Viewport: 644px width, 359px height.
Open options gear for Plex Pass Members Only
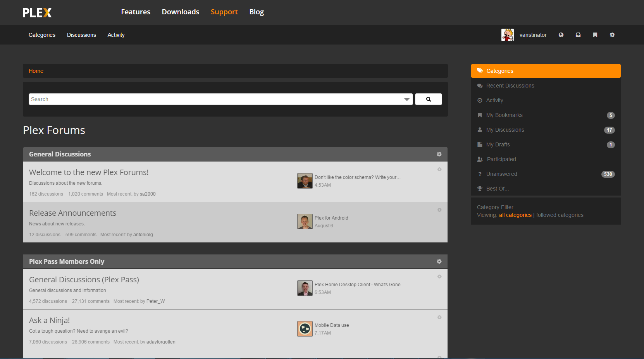click(x=439, y=261)
